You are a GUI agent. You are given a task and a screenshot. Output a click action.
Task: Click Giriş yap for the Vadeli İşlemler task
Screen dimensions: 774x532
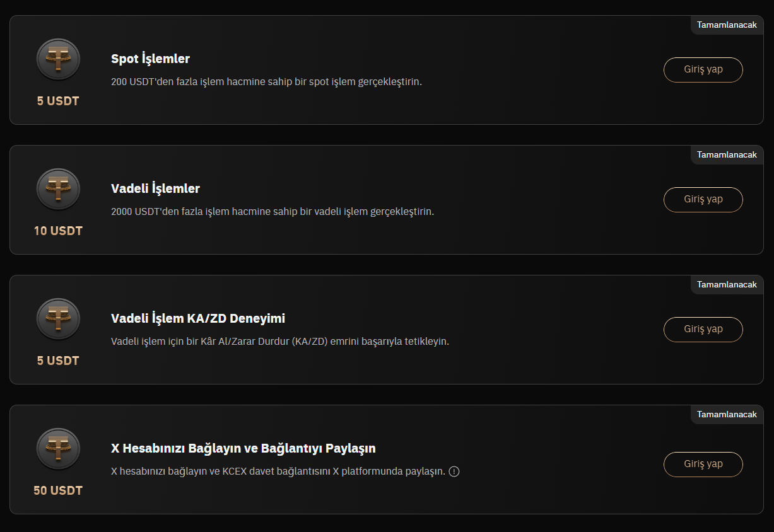pos(703,199)
